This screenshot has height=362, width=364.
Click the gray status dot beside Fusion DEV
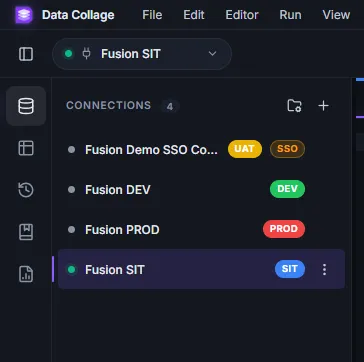tap(71, 189)
